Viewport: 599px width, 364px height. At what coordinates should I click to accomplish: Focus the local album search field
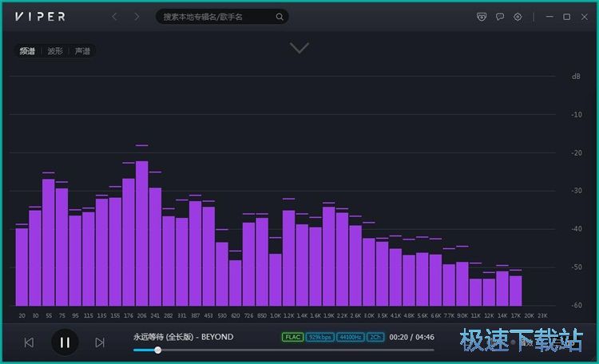[x=222, y=17]
